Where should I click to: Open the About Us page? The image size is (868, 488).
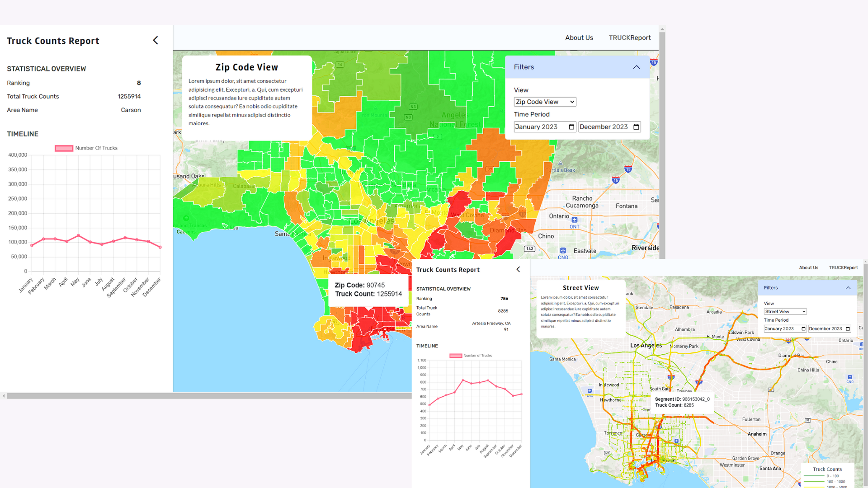point(579,38)
